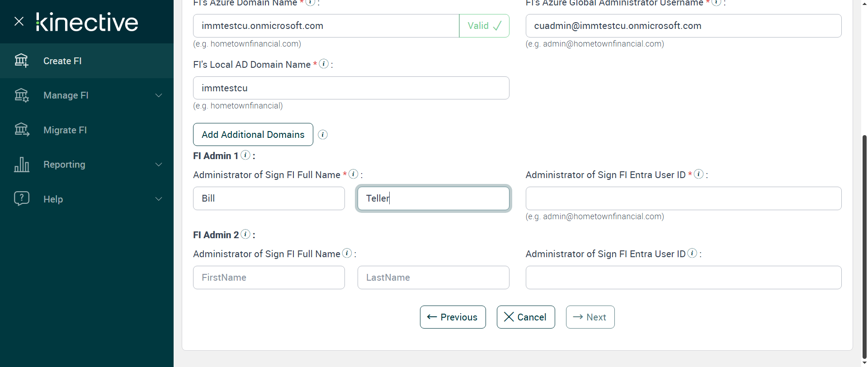Click info icon next to FI Admin 2
The image size is (868, 367).
pyautogui.click(x=245, y=234)
